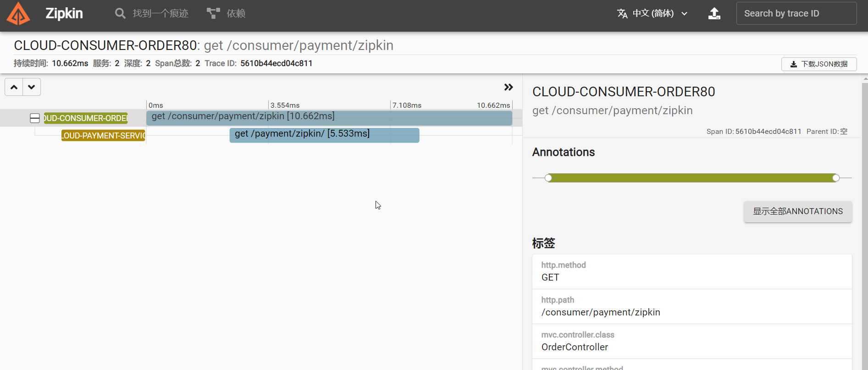The image size is (868, 370).
Task: Click the CLOUD-CONSUMER-ORDER80 service label
Action: pyautogui.click(x=86, y=118)
